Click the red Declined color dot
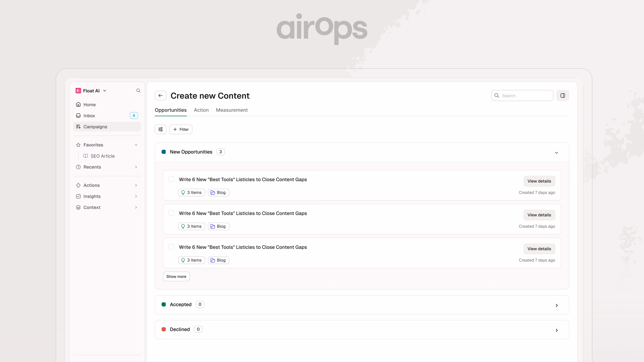Image resolution: width=644 pixels, height=362 pixels. [164, 329]
